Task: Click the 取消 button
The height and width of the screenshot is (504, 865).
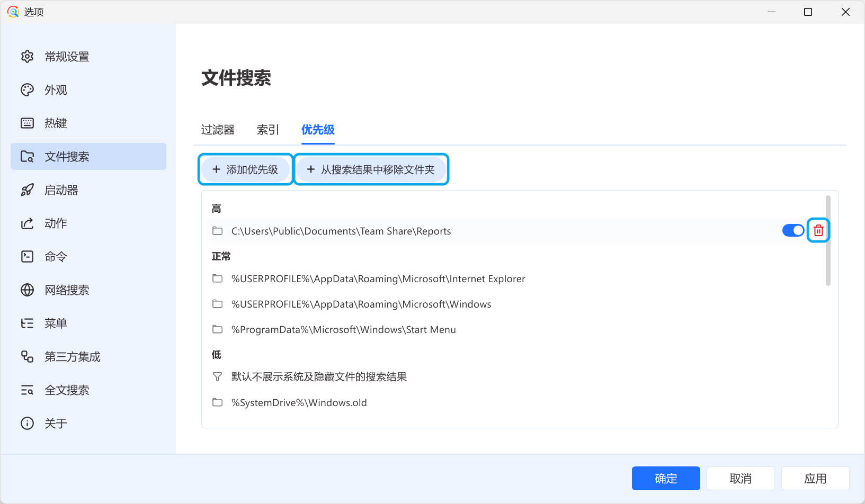Action: pos(741,479)
